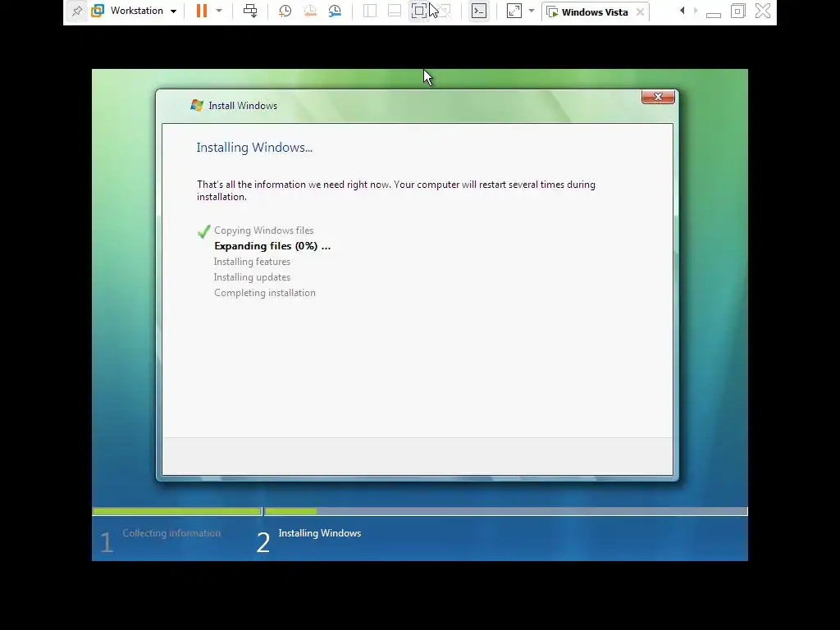Click the Copying Windows files checkmark
This screenshot has width=840, height=630.
[x=203, y=231]
